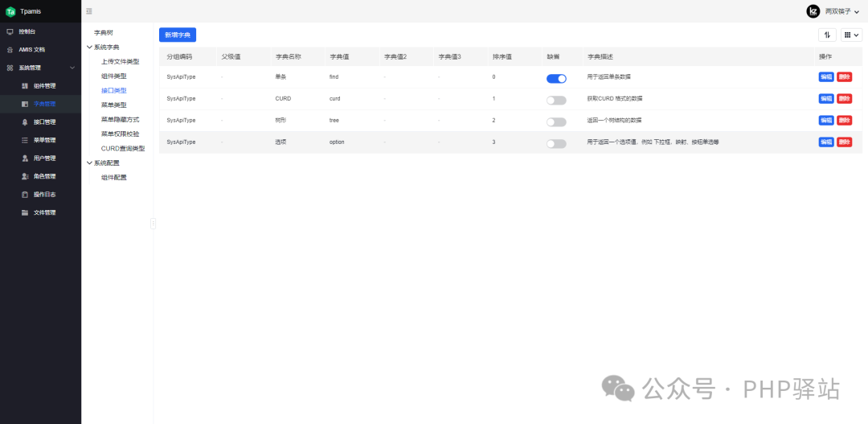The height and width of the screenshot is (424, 868).
Task: Click the 'tree' dictionary value cell
Action: click(334, 120)
